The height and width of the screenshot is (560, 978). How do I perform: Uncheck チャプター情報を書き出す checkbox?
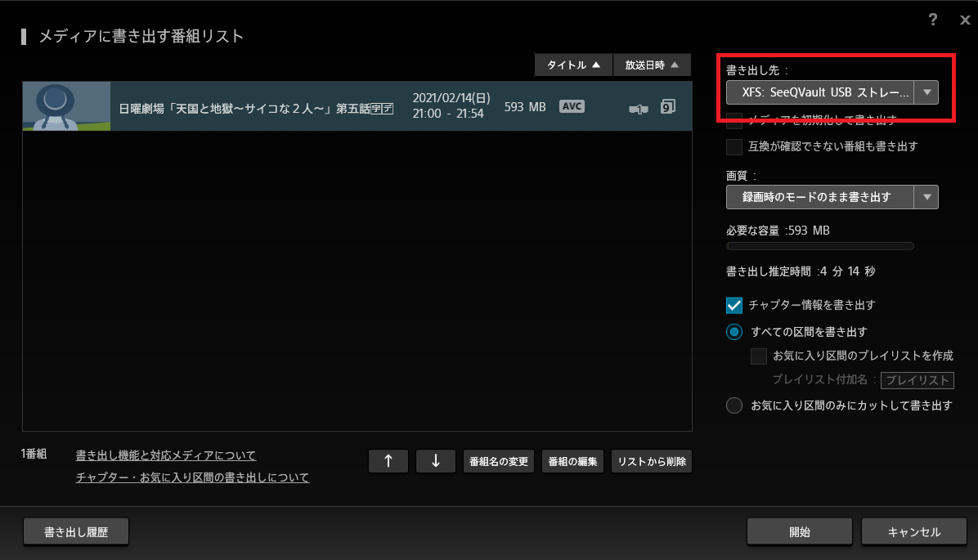click(x=734, y=305)
